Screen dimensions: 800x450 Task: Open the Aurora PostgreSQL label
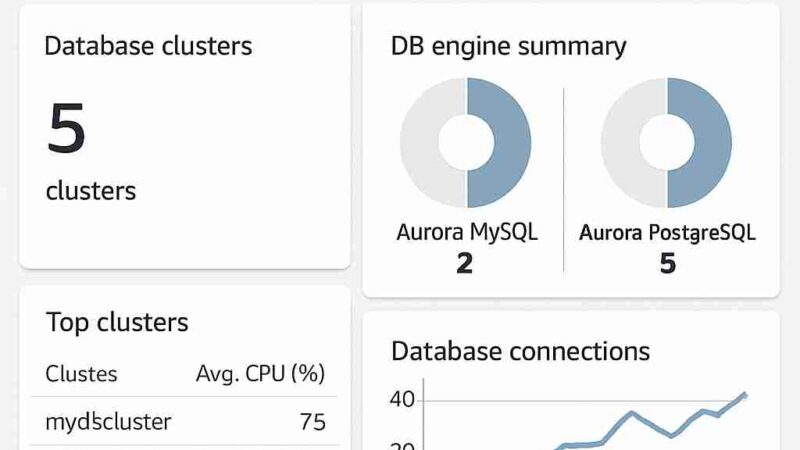tap(667, 233)
